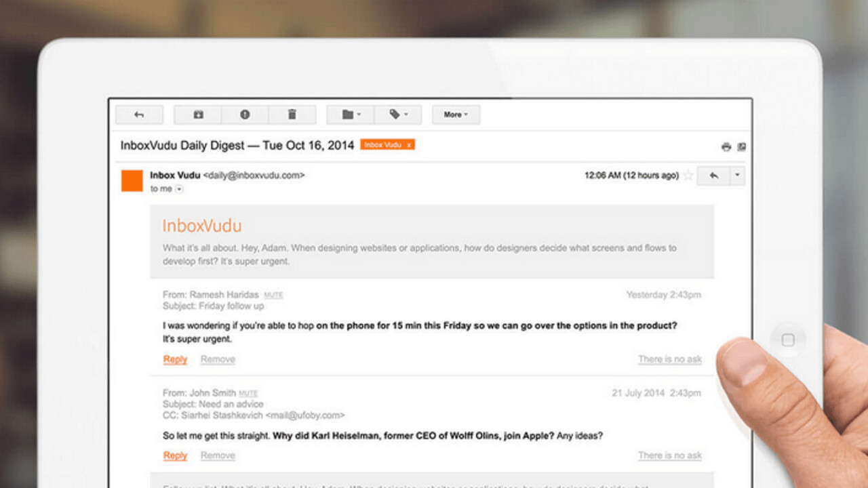868x488 pixels.
Task: Reply using the arrow button beside timestamp
Action: [713, 176]
